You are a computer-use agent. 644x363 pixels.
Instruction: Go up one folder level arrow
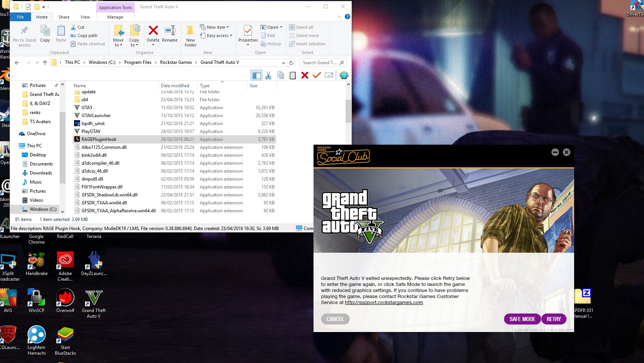[45, 63]
